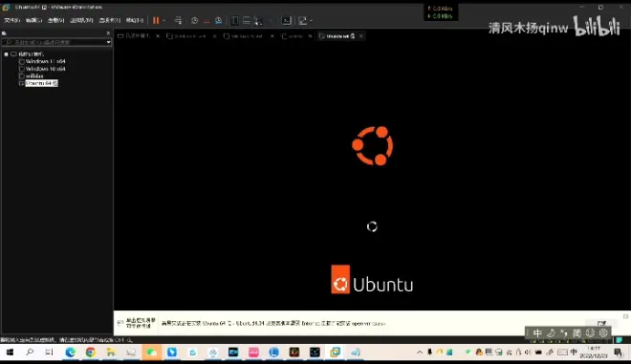Select Windows 10 x64 in library
Image resolution: width=631 pixels, height=364 pixels.
point(46,69)
